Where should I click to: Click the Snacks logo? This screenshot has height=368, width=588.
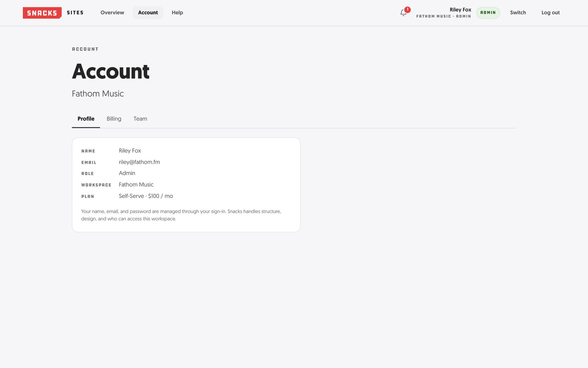pyautogui.click(x=42, y=13)
